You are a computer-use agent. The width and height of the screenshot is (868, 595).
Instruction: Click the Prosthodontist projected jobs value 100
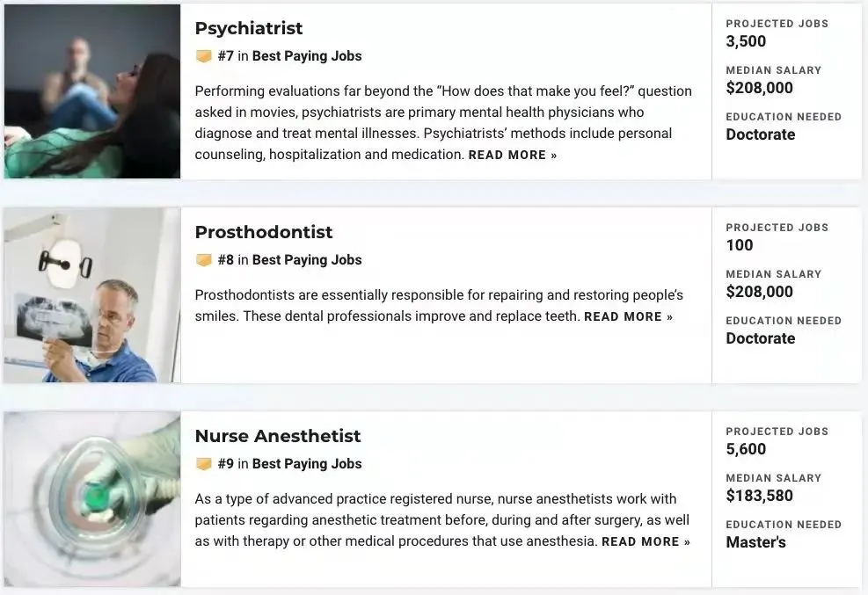point(740,245)
